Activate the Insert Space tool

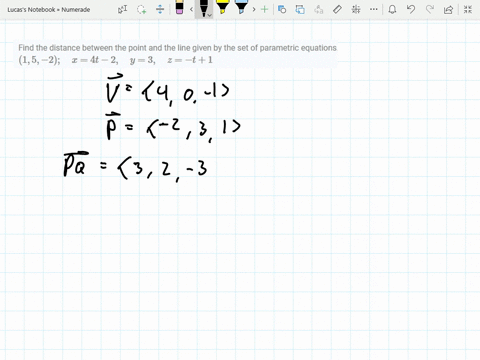(160, 9)
